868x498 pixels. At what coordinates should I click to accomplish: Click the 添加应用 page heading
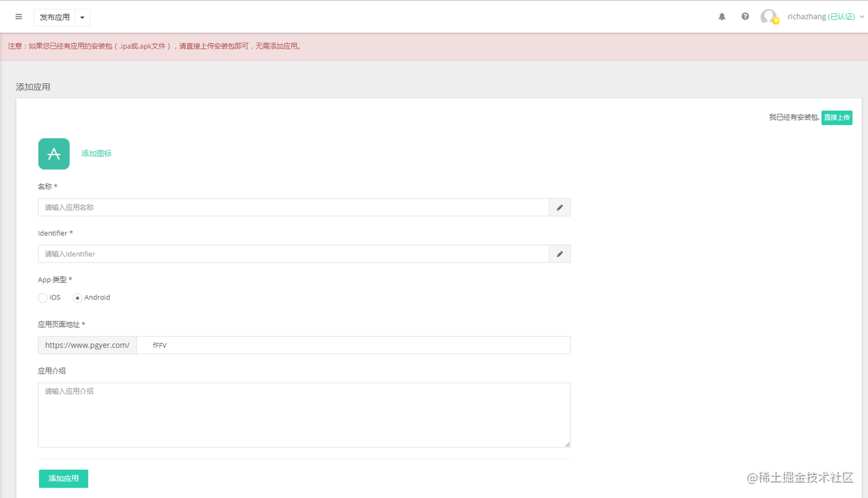click(33, 87)
